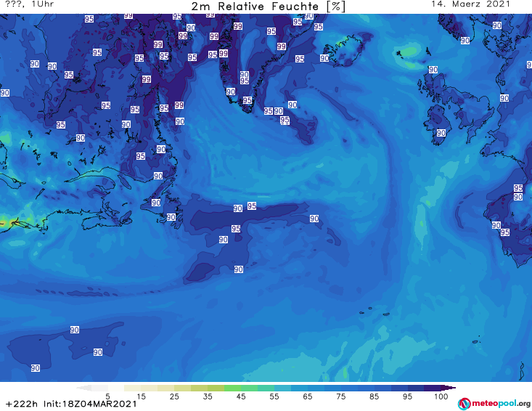Pick the pale gray arrow end of colorbar
The image size is (532, 411).
(83, 388)
